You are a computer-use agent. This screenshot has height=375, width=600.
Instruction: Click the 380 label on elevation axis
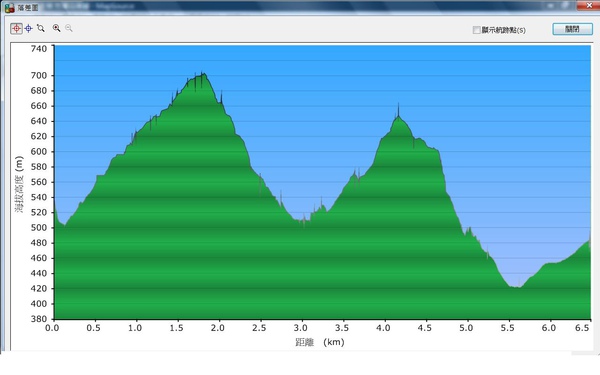39,319
